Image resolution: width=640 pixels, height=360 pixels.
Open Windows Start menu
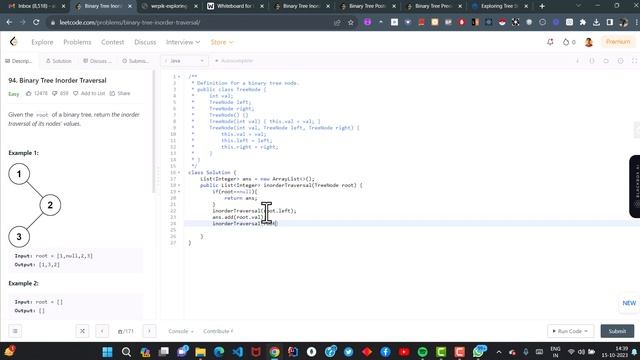point(107,352)
